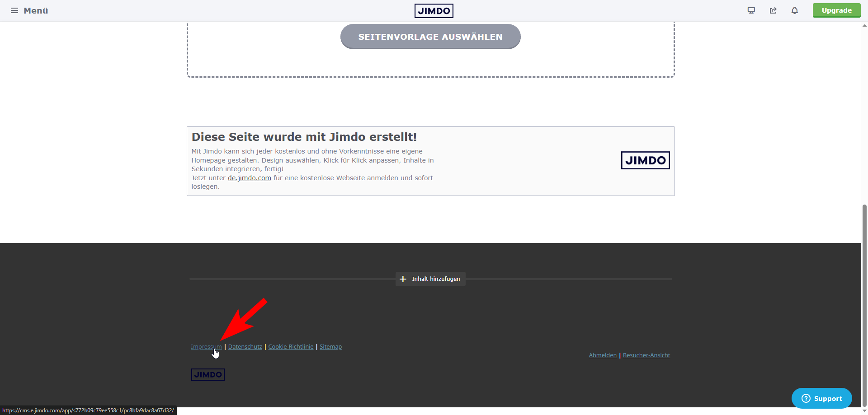This screenshot has height=415, width=868.
Task: Click scrollbar up arrow
Action: tap(864, 25)
